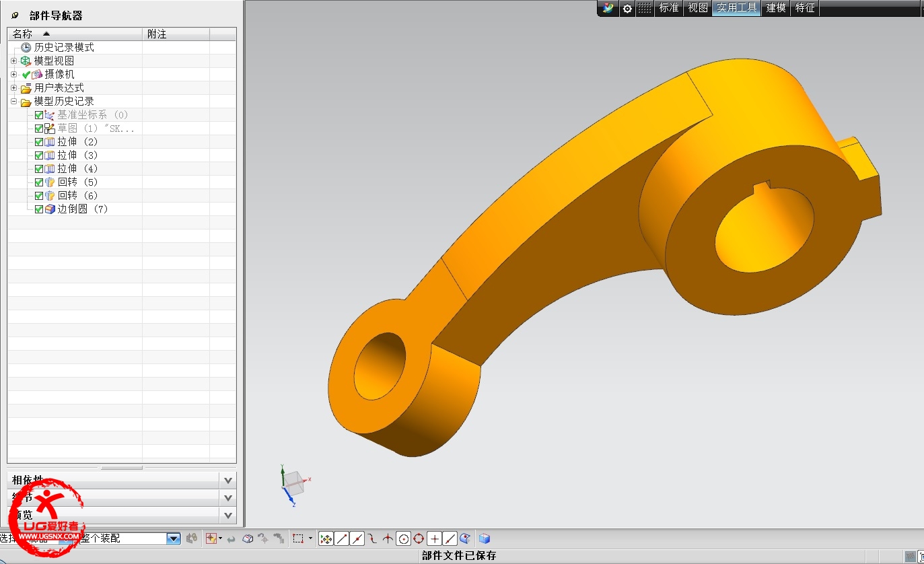Click the view triad orientation cube
Viewport: 924px width, 564px height.
coord(293,484)
